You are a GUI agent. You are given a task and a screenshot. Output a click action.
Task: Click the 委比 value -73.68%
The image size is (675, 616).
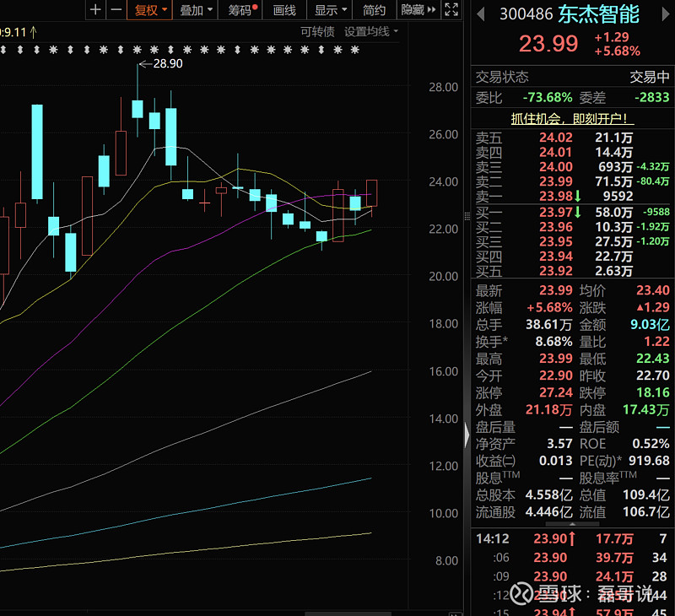[547, 97]
